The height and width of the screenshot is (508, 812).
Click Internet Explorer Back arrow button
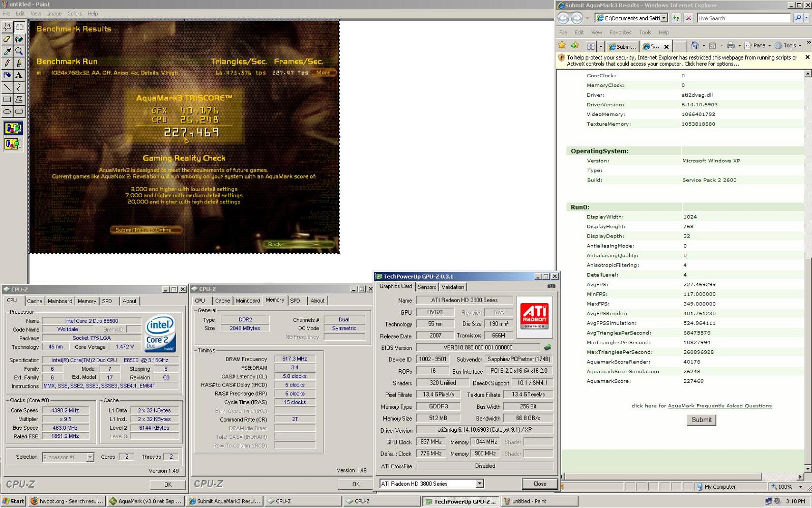(x=563, y=18)
